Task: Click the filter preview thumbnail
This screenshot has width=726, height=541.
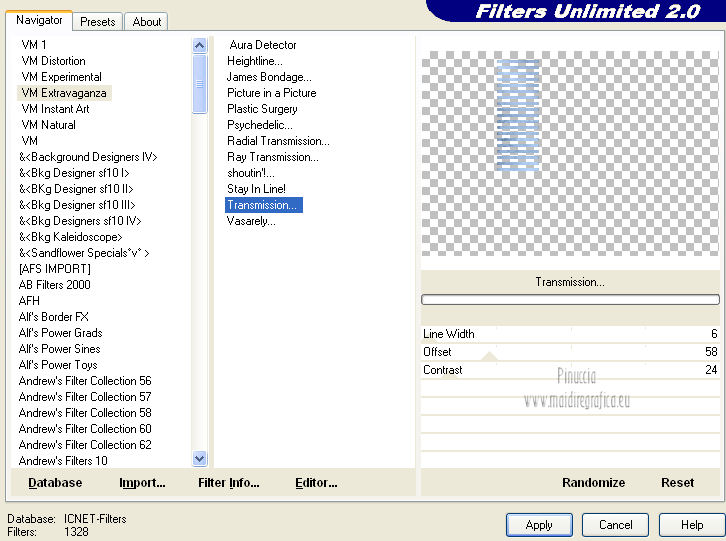Action: [570, 153]
